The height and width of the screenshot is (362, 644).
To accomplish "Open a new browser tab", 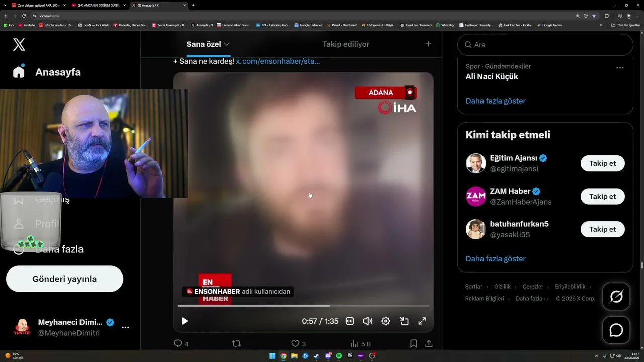I will tap(193, 5).
